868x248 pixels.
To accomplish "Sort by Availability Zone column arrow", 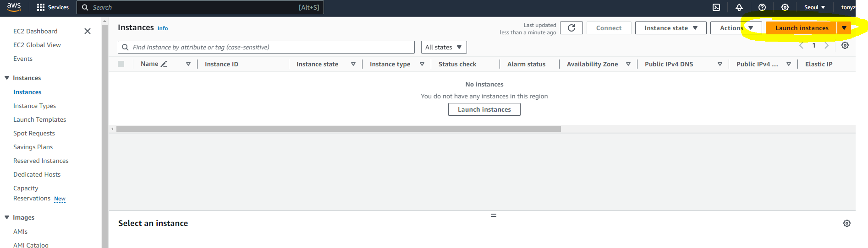I will pos(628,64).
